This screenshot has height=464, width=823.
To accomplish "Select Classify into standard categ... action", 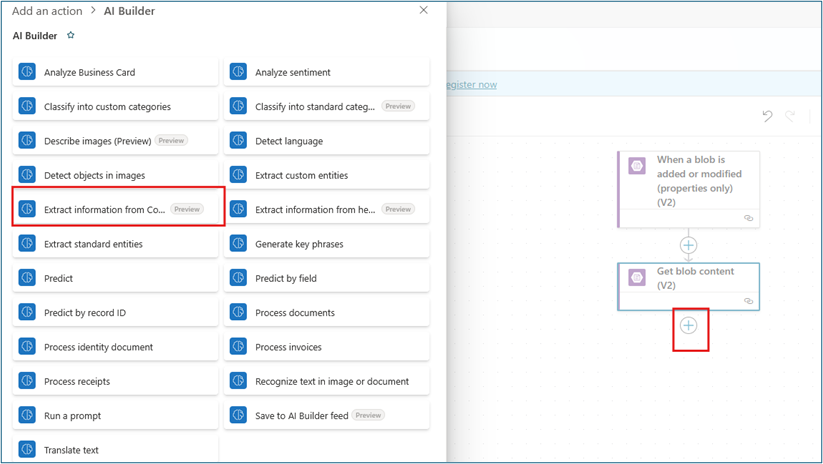I will tap(326, 107).
